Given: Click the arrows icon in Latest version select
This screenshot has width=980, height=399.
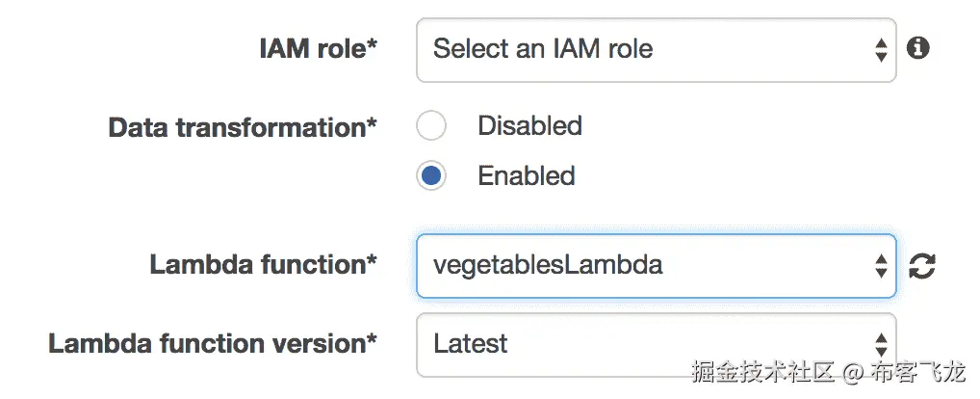Looking at the screenshot, I should pyautogui.click(x=880, y=345).
